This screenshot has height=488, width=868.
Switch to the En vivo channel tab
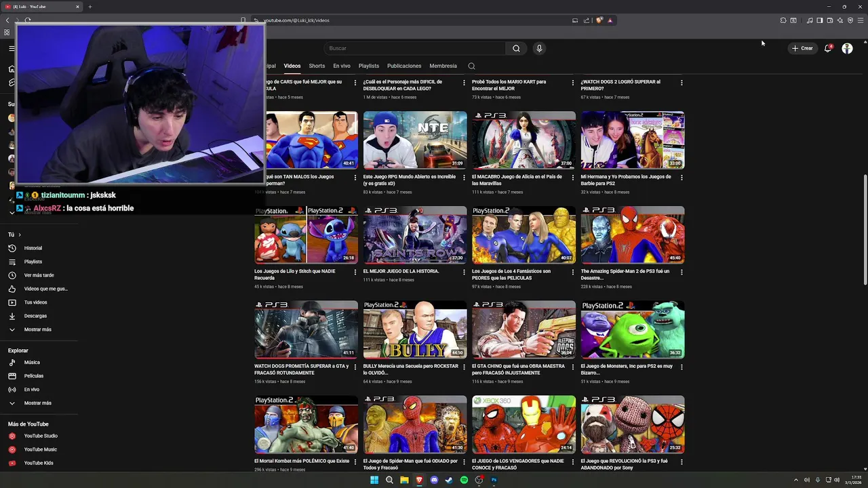(x=342, y=66)
